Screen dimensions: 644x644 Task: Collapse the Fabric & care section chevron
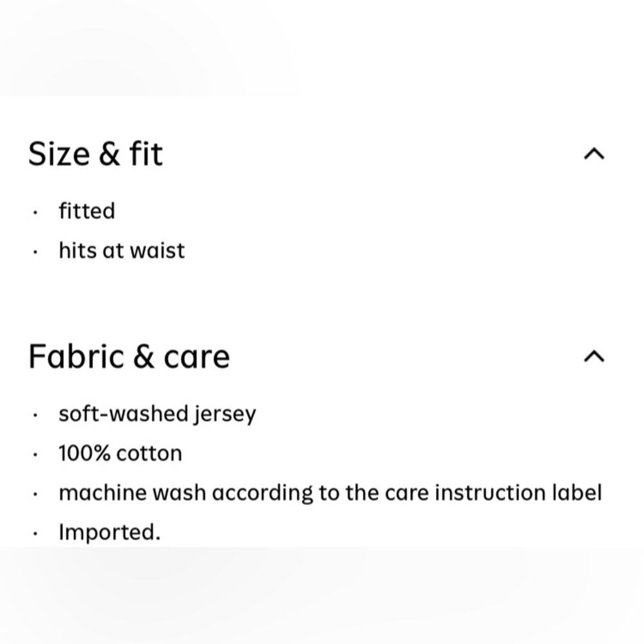pyautogui.click(x=594, y=357)
